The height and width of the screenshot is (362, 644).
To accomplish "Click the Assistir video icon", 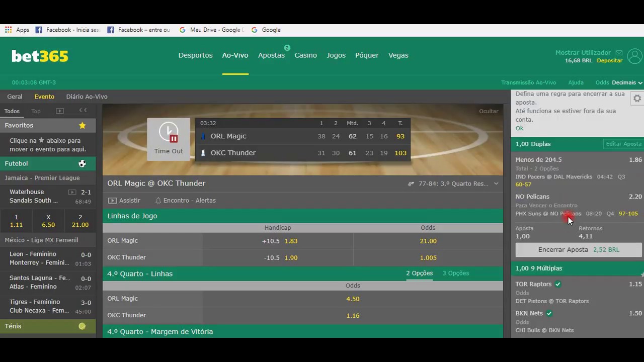I will [112, 200].
